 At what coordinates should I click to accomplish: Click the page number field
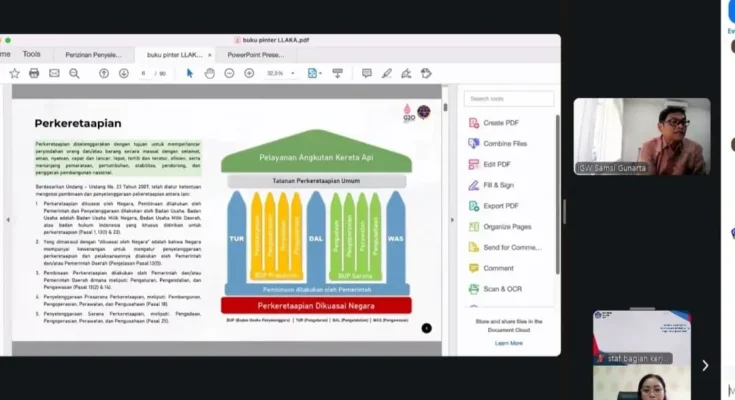click(x=145, y=73)
